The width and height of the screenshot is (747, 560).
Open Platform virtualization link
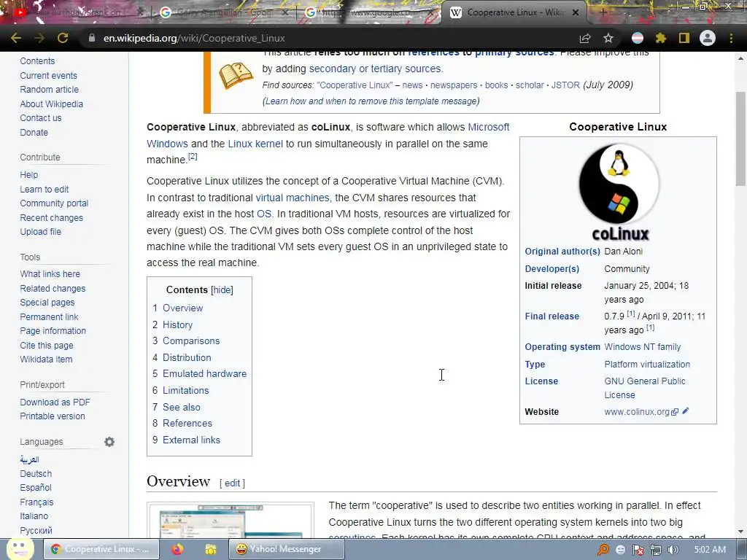tap(647, 365)
